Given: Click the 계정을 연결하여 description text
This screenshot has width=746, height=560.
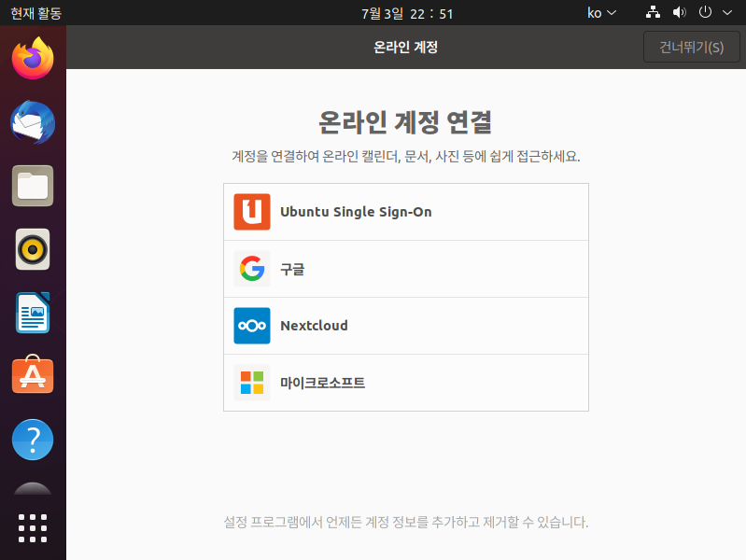Looking at the screenshot, I should [406, 156].
